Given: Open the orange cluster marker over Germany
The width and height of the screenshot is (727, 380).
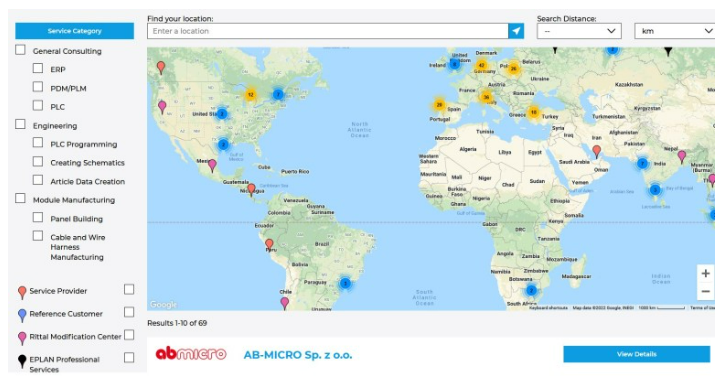Looking at the screenshot, I should [482, 65].
